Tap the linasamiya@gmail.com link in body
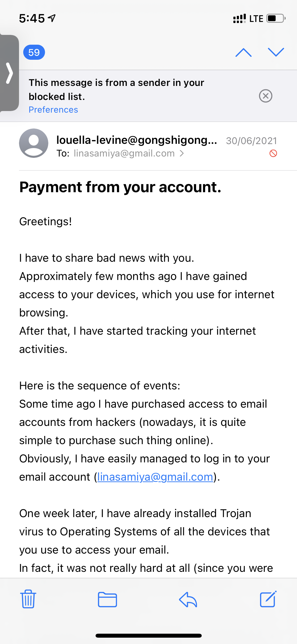This screenshot has width=297, height=644. pos(155,477)
